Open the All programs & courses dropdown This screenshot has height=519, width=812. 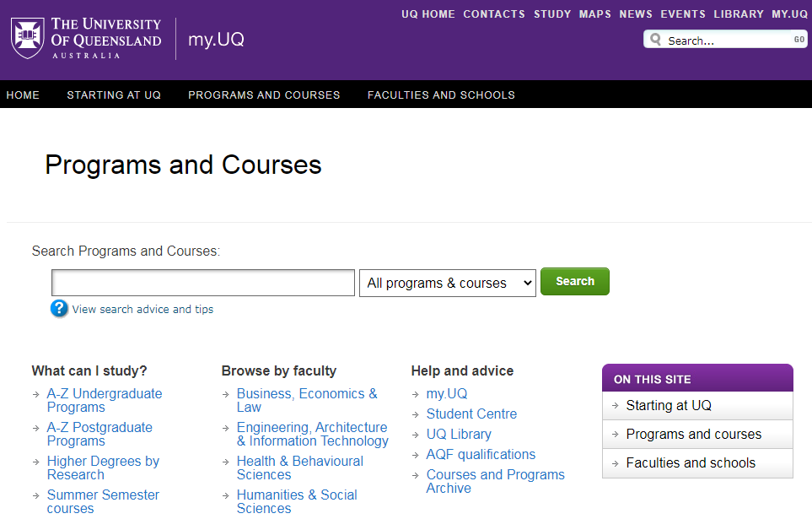(x=448, y=283)
